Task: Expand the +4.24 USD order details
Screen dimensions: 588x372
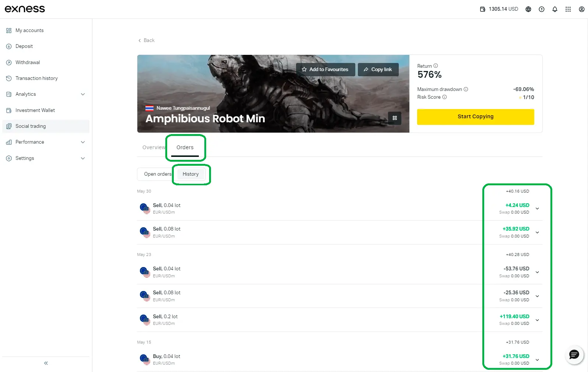Action: pyautogui.click(x=537, y=209)
